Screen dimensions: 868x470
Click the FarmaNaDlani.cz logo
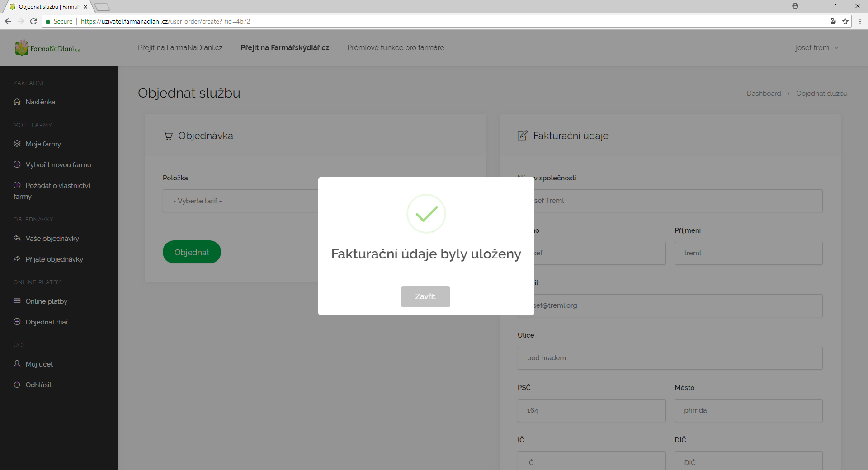47,48
